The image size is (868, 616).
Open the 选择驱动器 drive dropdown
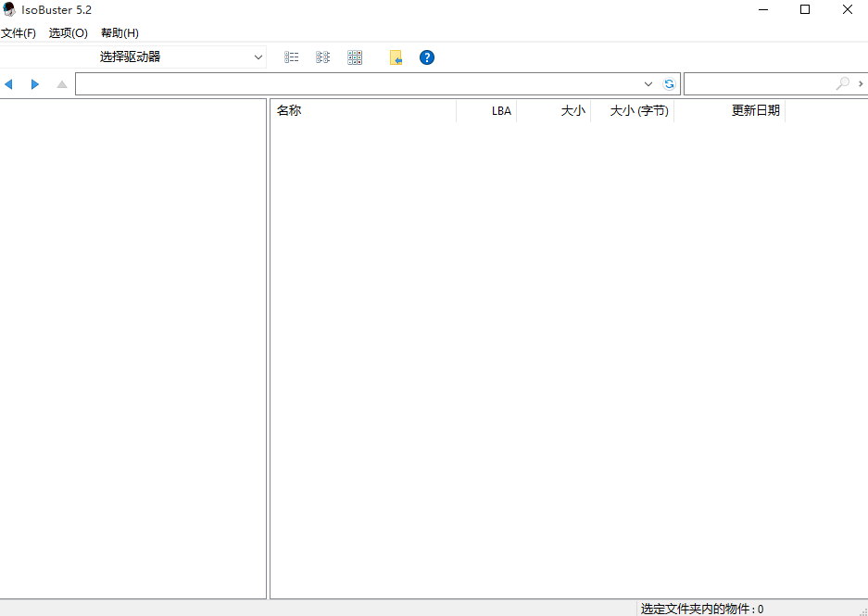pyautogui.click(x=181, y=57)
